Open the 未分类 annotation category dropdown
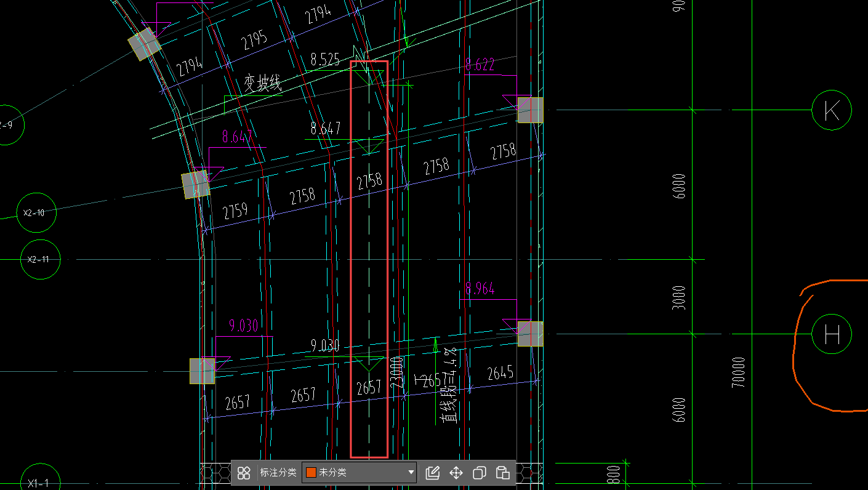Image resolution: width=868 pixels, height=490 pixels. coord(360,473)
